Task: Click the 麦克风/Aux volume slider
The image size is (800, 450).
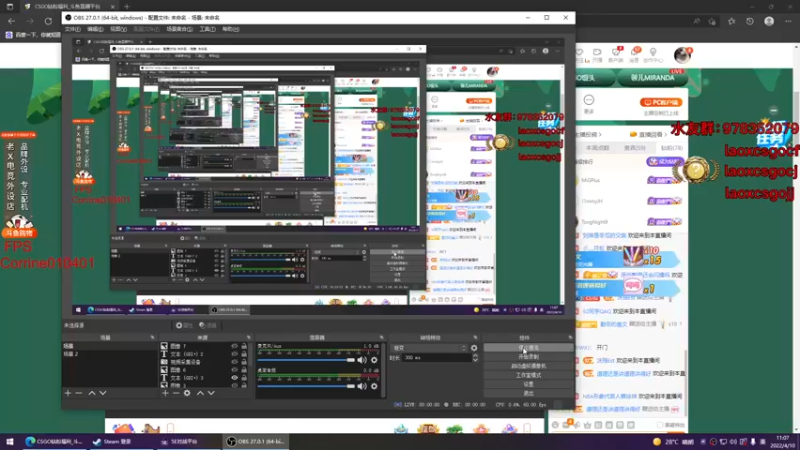Action: pos(306,360)
